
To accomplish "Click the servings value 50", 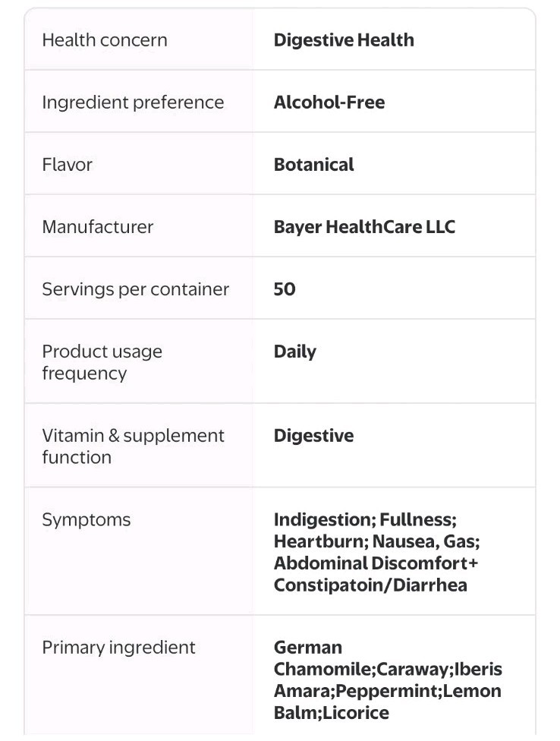I will pyautogui.click(x=285, y=289).
